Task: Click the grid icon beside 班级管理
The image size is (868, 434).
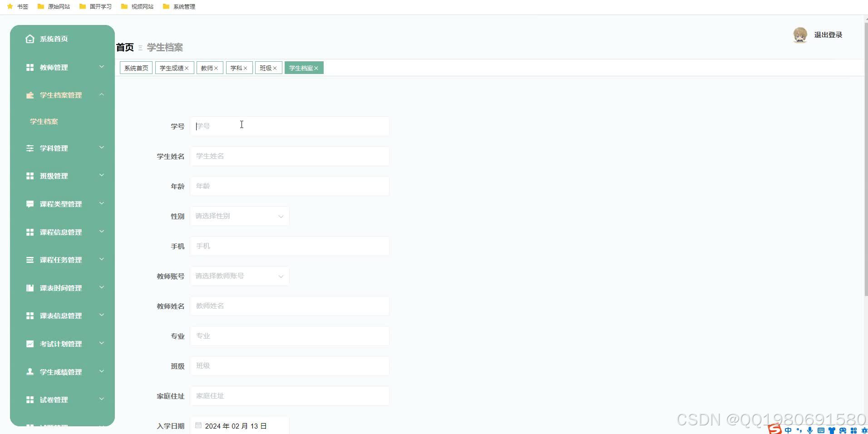Action: [x=30, y=176]
